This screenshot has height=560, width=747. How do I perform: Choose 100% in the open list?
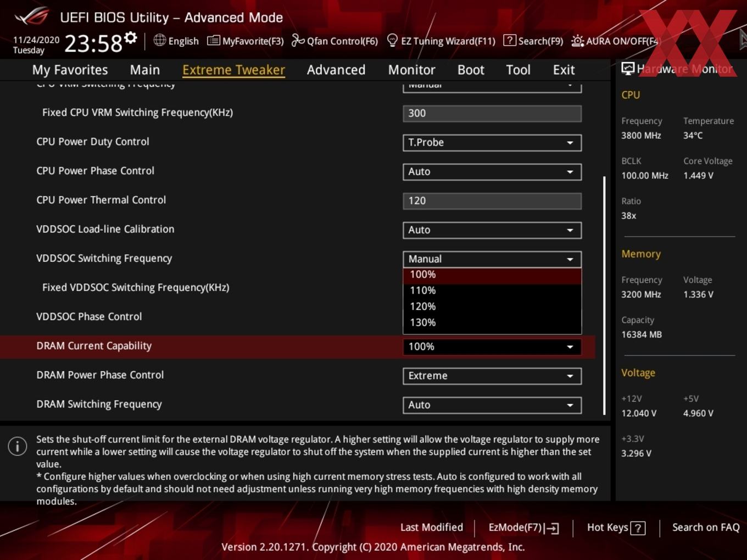(x=492, y=275)
